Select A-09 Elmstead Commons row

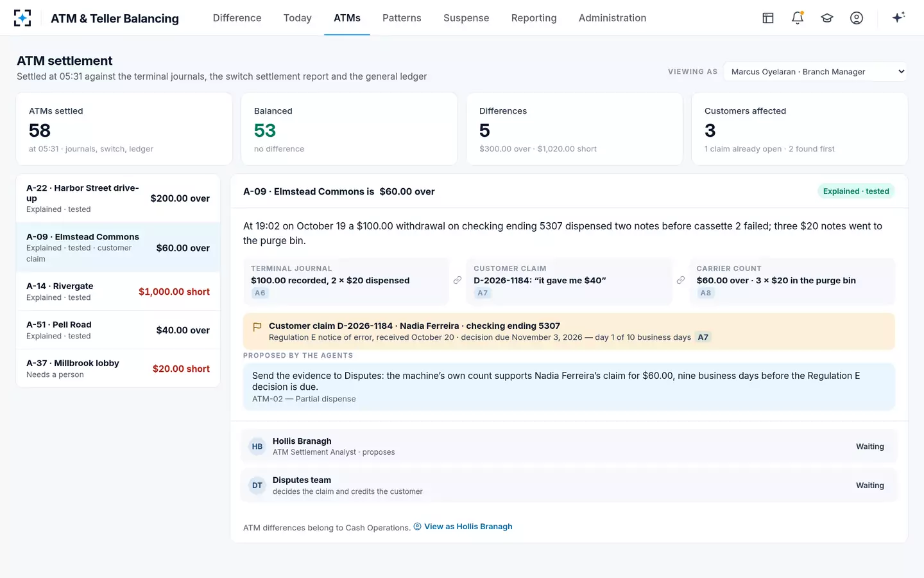click(118, 247)
